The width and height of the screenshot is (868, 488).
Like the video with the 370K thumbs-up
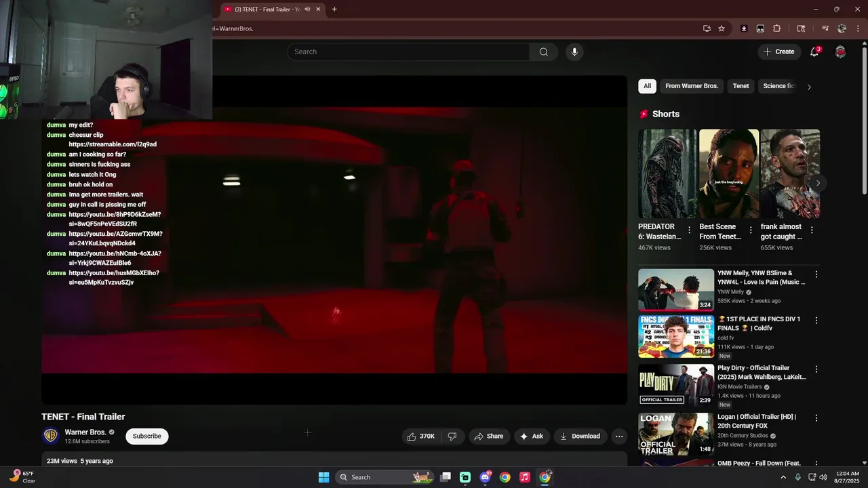click(421, 436)
